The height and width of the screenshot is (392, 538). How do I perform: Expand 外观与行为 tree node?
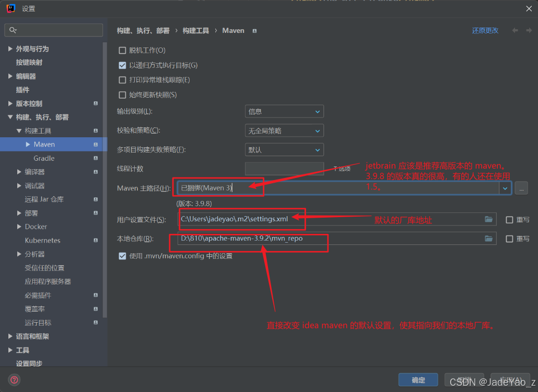tap(10, 49)
